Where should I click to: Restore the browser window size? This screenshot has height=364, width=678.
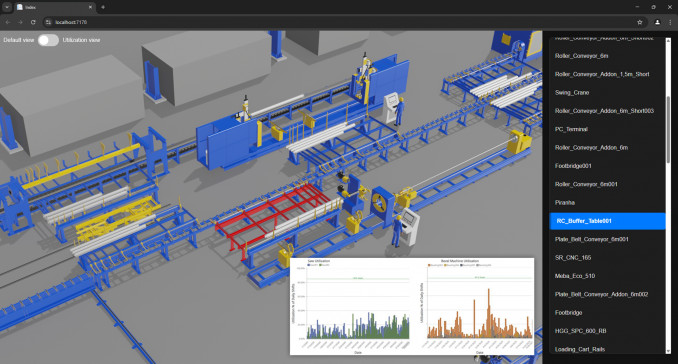[653, 7]
